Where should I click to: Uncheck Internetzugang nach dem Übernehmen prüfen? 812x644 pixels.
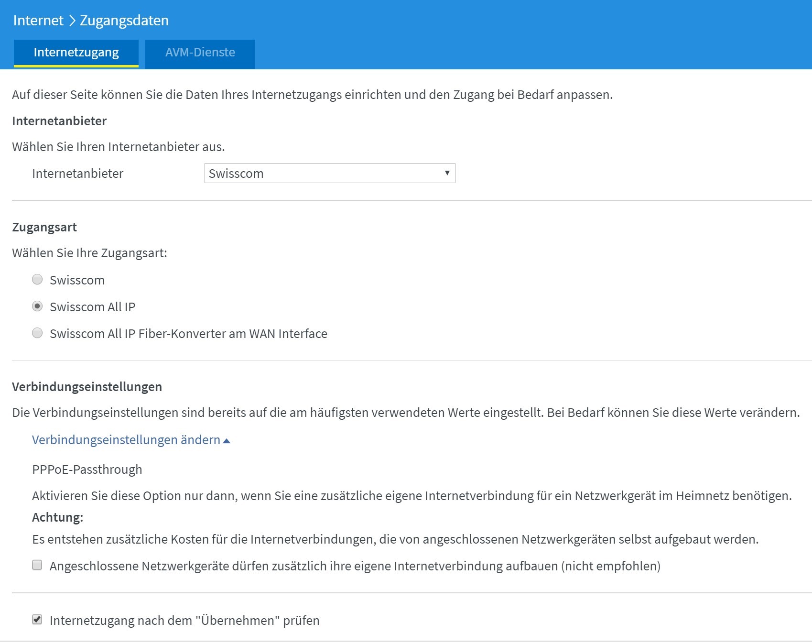point(36,620)
